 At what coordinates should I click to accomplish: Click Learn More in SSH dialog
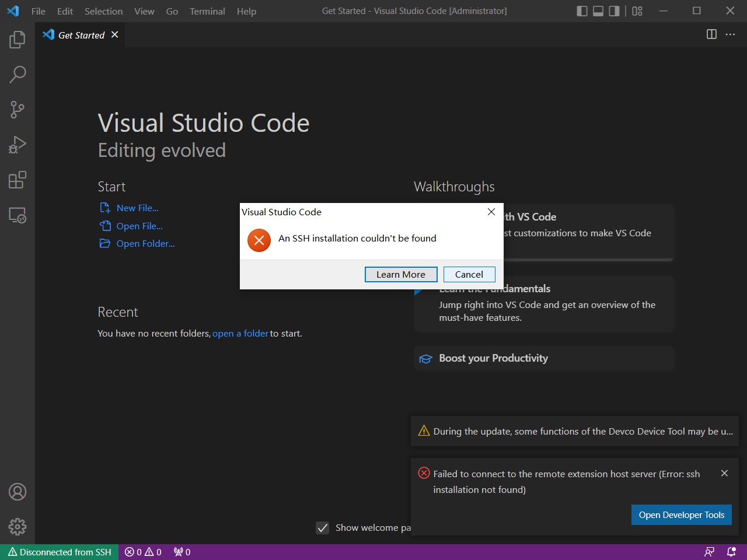[400, 274]
